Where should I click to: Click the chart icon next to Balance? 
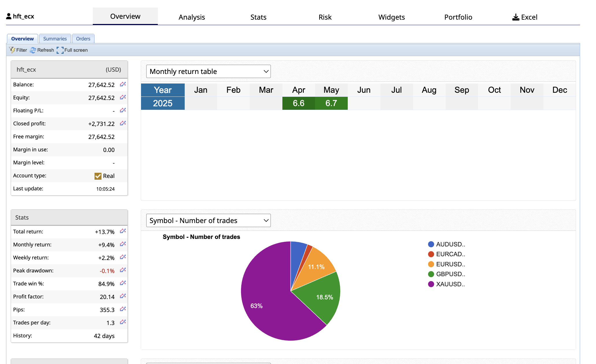point(123,84)
